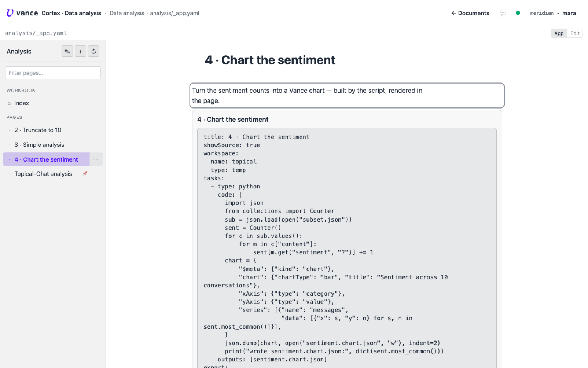Open Topical-Chat analysis page
The image size is (588, 368).
tap(43, 174)
